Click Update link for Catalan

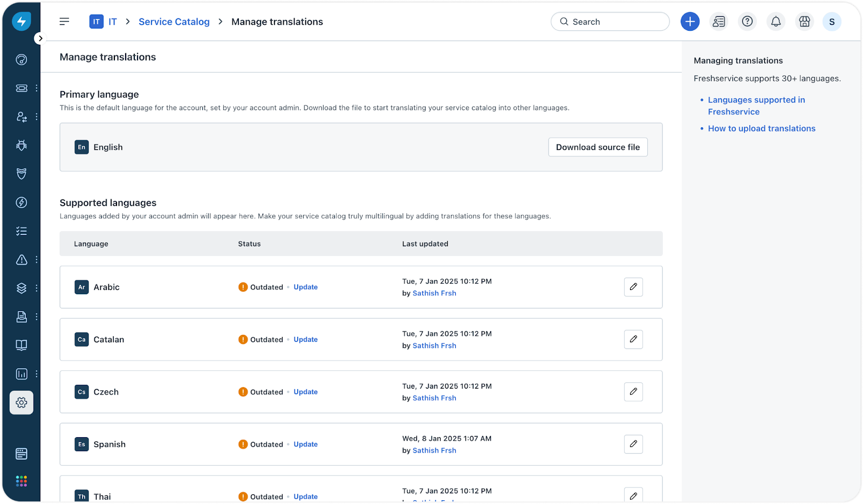point(305,340)
